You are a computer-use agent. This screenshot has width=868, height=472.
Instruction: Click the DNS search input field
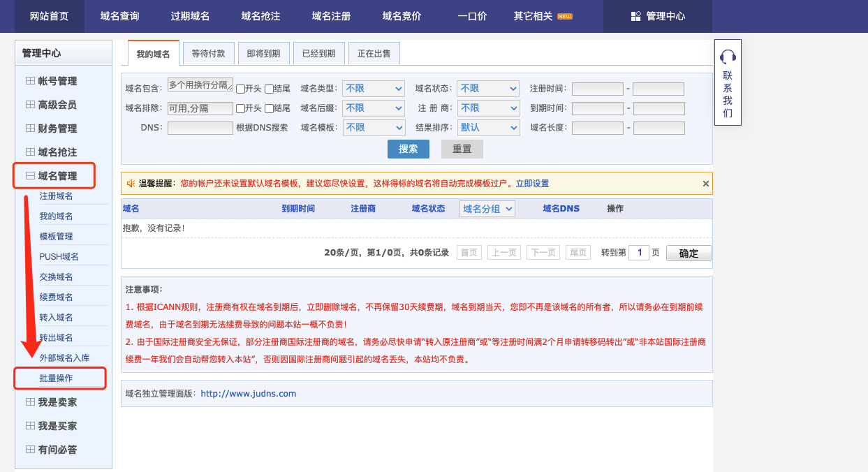pyautogui.click(x=200, y=128)
